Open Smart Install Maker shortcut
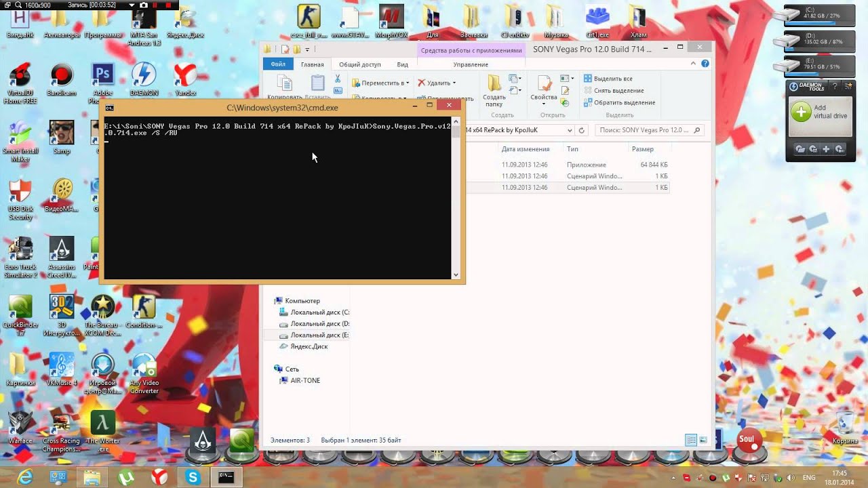 [20, 141]
